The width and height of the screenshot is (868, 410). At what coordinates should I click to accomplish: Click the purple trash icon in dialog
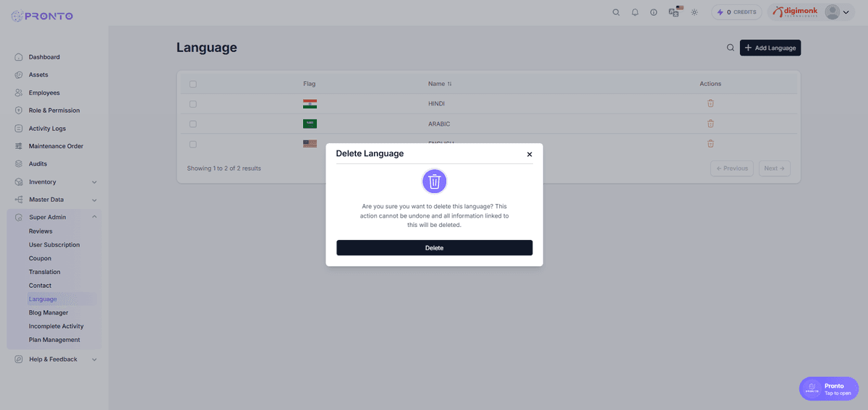point(434,181)
